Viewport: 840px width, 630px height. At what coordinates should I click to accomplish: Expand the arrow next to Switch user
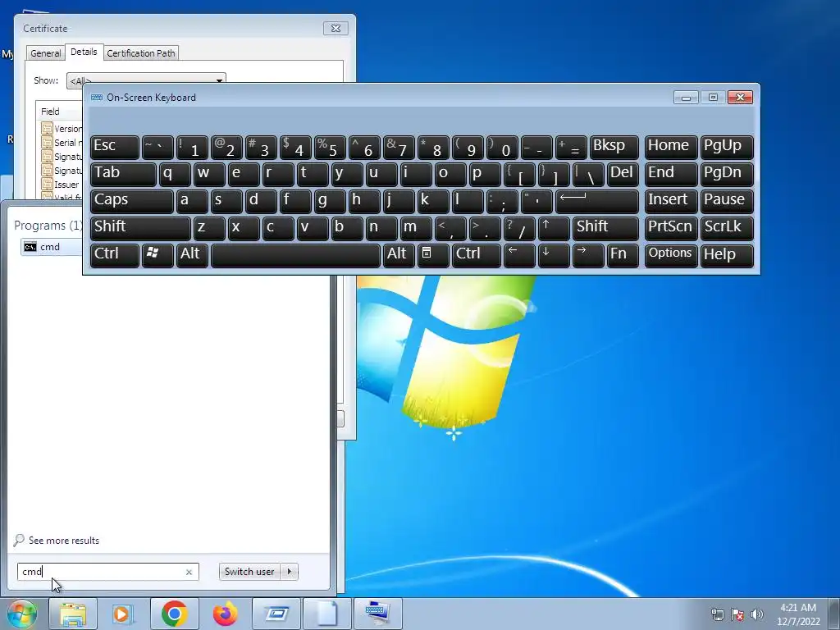tap(290, 572)
